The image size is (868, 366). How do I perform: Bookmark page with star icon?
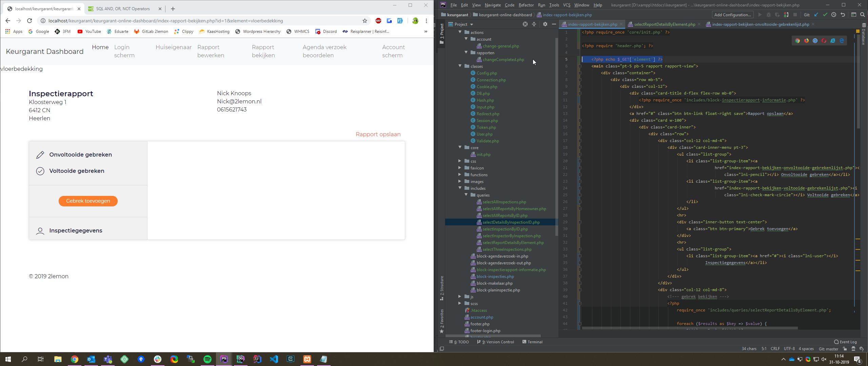click(x=365, y=21)
